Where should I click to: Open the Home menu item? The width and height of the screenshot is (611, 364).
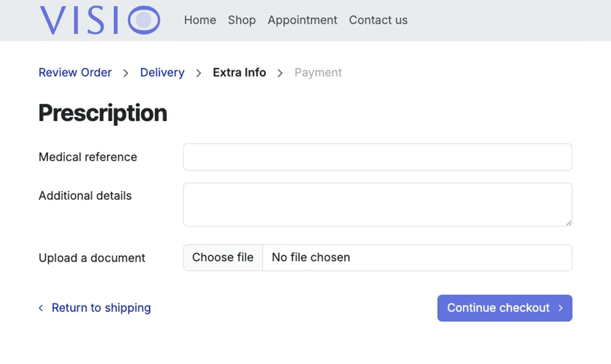[200, 20]
